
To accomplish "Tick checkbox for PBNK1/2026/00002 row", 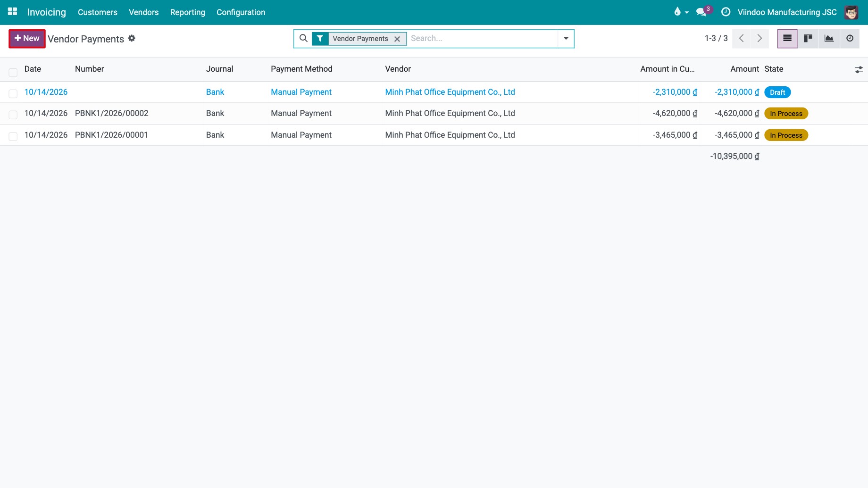I will point(13,115).
